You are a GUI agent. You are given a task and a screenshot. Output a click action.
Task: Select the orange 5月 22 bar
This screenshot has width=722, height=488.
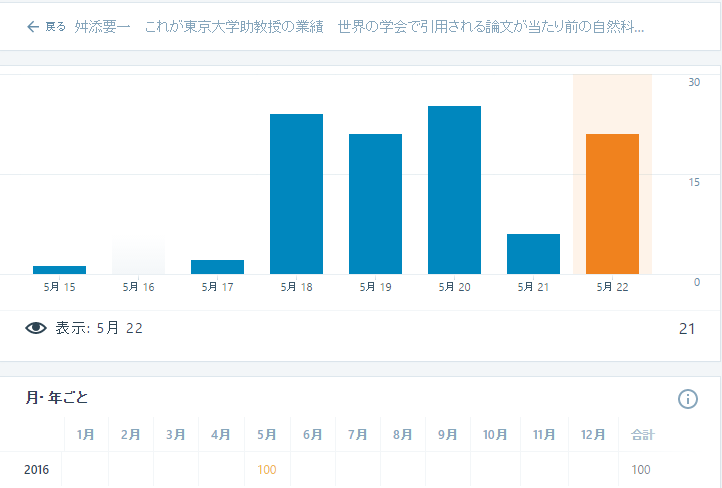pyautogui.click(x=612, y=204)
